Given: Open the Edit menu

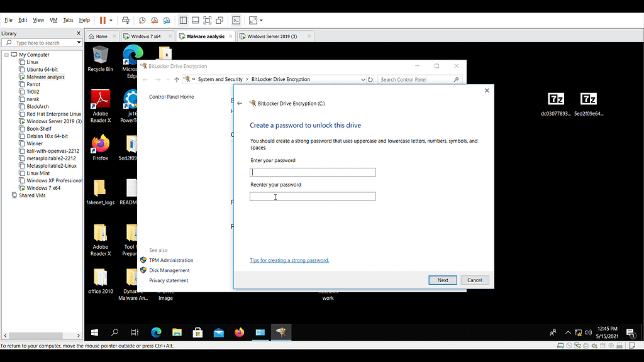Looking at the screenshot, I should (23, 20).
